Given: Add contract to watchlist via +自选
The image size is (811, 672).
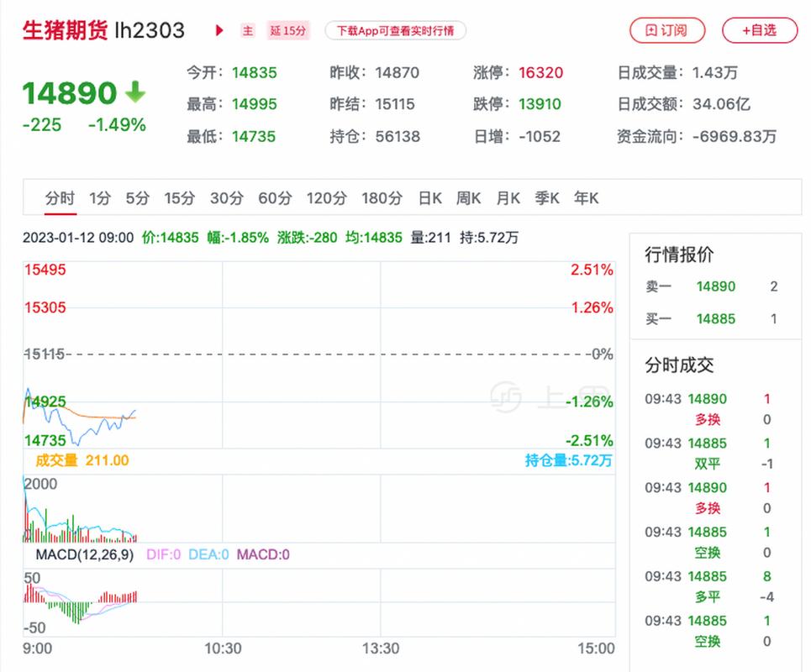Looking at the screenshot, I should coord(759,30).
